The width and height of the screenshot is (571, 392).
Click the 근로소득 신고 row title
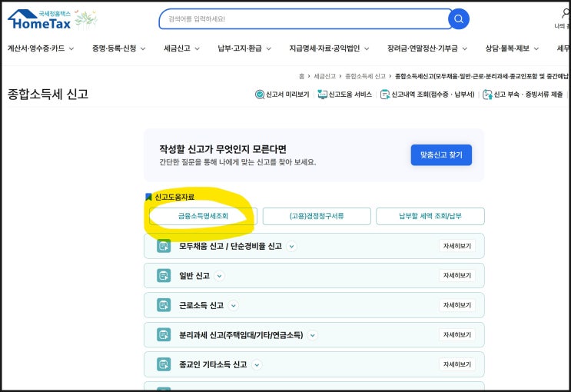pyautogui.click(x=201, y=305)
